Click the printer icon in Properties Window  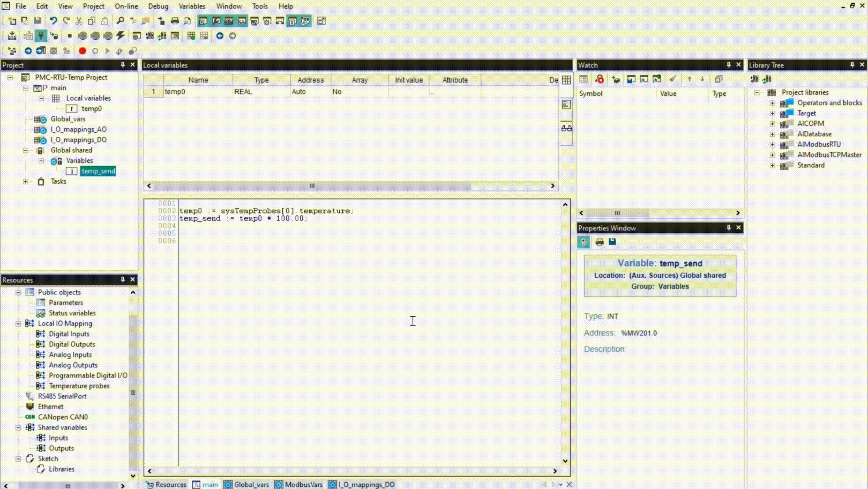point(599,242)
